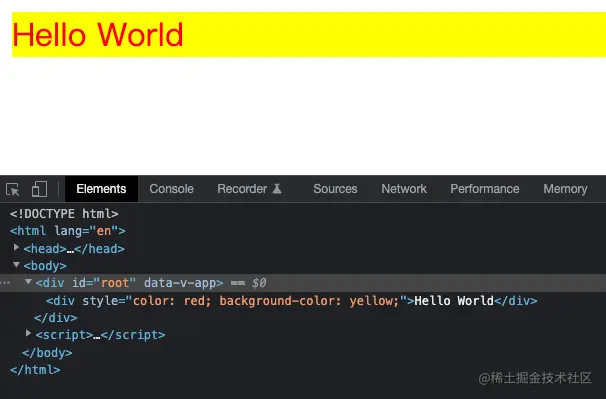Click the Recorder flask icon
Viewport: 606px width, 399px height.
coord(277,189)
